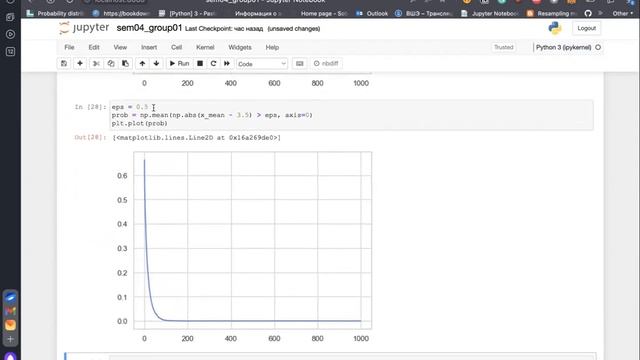
Task: Add a sidebar app with plus icon
Action: click(x=11, y=339)
